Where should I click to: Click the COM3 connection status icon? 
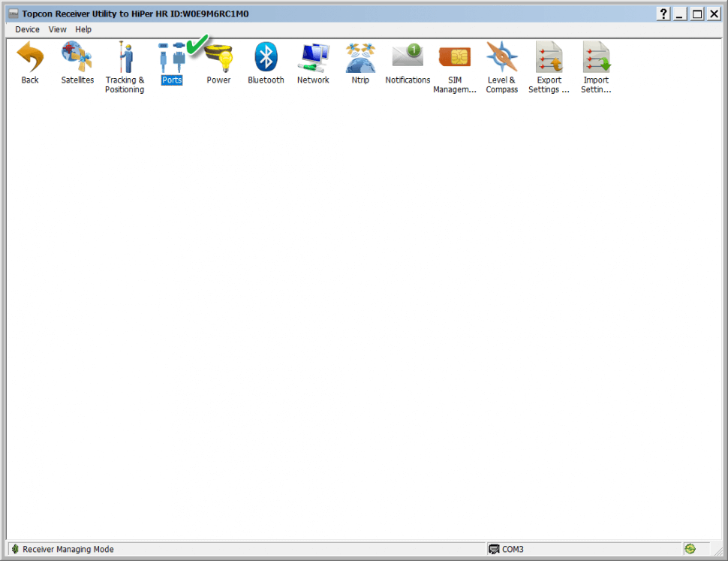494,549
